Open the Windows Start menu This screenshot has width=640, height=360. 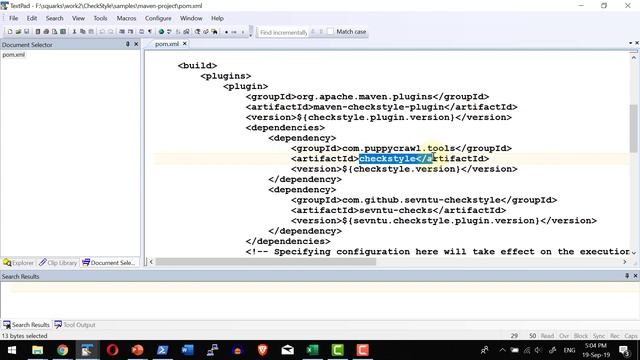pos(12,350)
